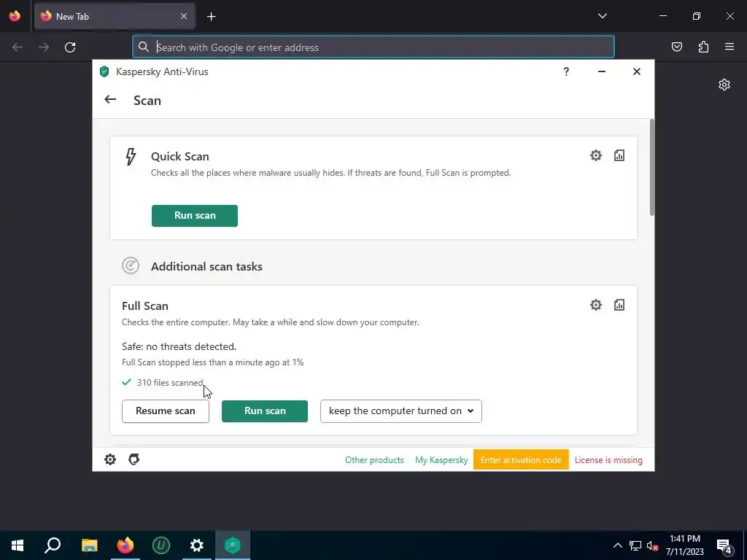The height and width of the screenshot is (560, 747).
Task: Click Firefox taskbar icon
Action: coord(125,545)
